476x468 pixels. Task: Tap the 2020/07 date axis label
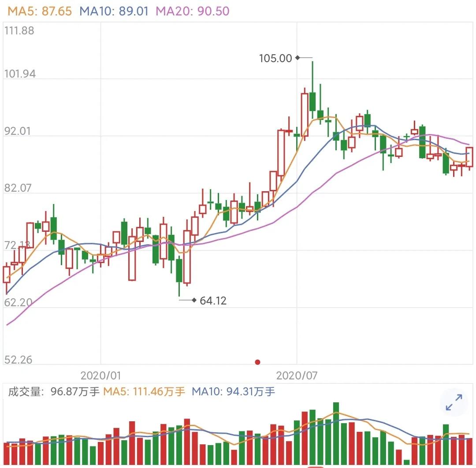click(297, 375)
